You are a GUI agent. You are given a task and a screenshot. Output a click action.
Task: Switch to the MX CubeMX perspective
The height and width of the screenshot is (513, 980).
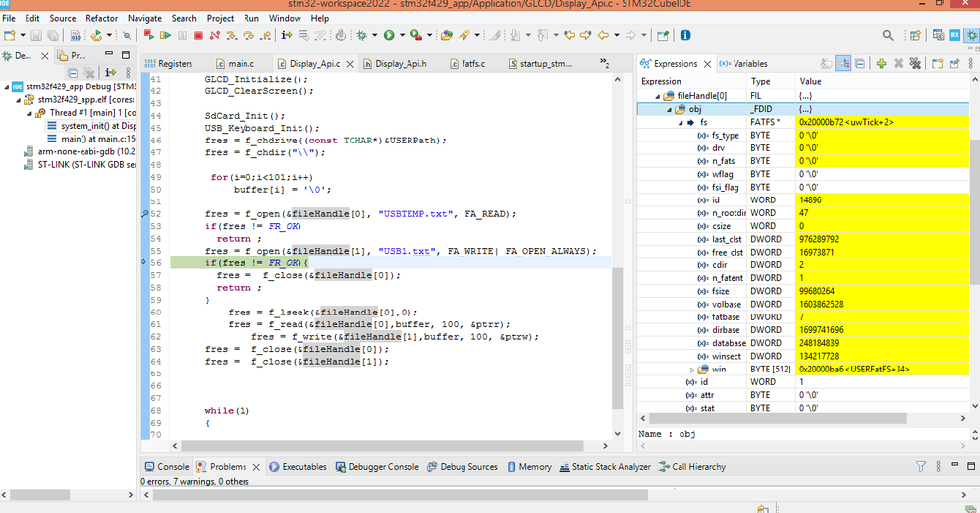[x=953, y=36]
